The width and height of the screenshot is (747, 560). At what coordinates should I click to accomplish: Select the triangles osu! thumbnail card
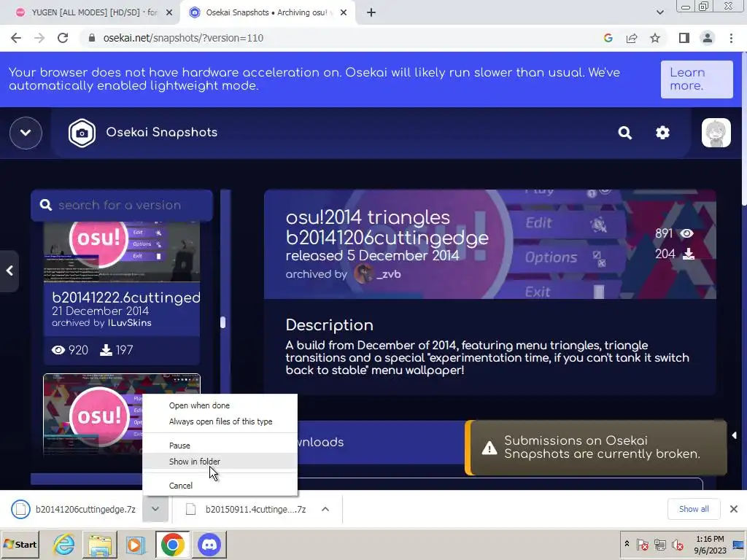pyautogui.click(x=122, y=414)
